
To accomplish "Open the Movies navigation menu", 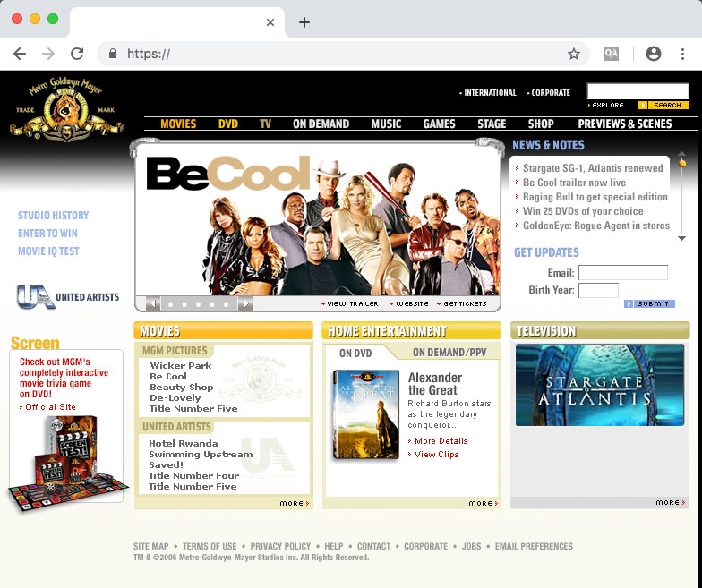I will click(178, 124).
